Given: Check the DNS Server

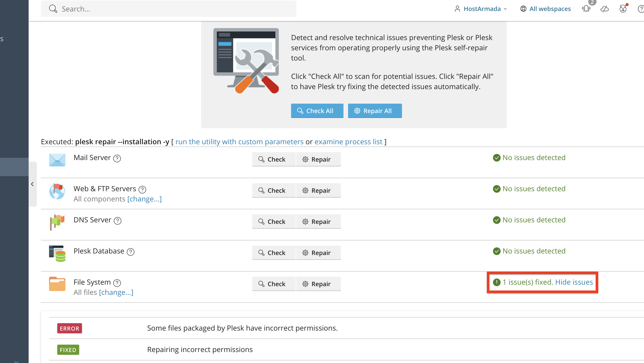Looking at the screenshot, I should (x=274, y=222).
